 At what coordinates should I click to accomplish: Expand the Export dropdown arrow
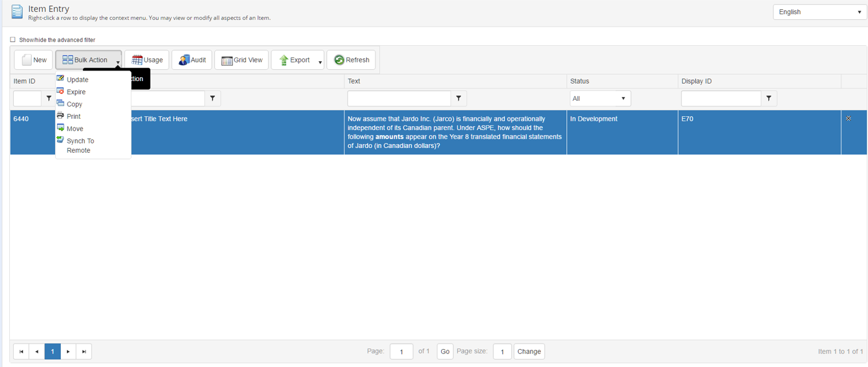(320, 61)
